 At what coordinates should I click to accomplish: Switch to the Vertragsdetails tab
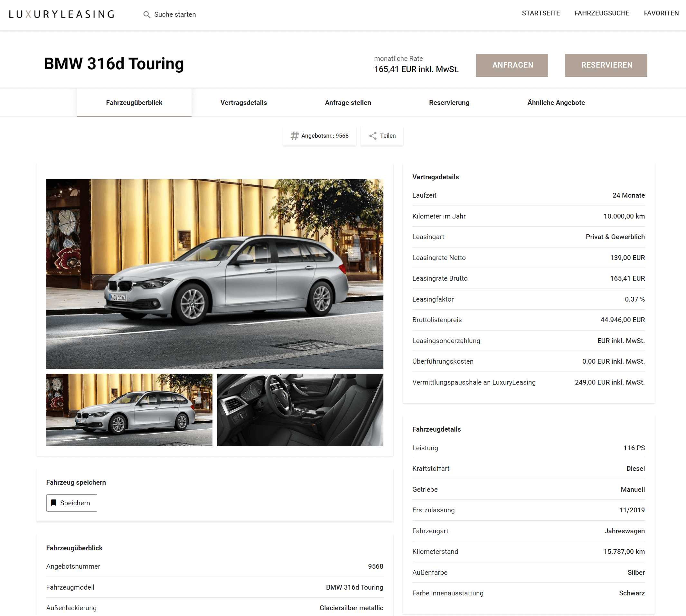tap(243, 103)
